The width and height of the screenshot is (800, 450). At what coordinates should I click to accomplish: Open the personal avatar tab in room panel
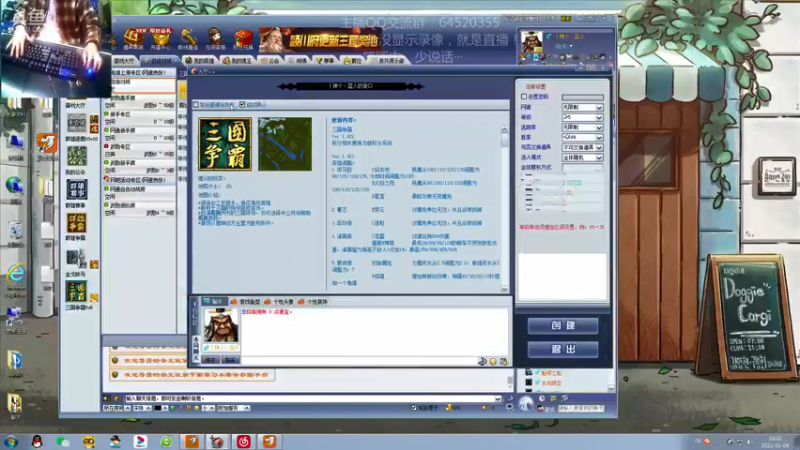(279, 302)
